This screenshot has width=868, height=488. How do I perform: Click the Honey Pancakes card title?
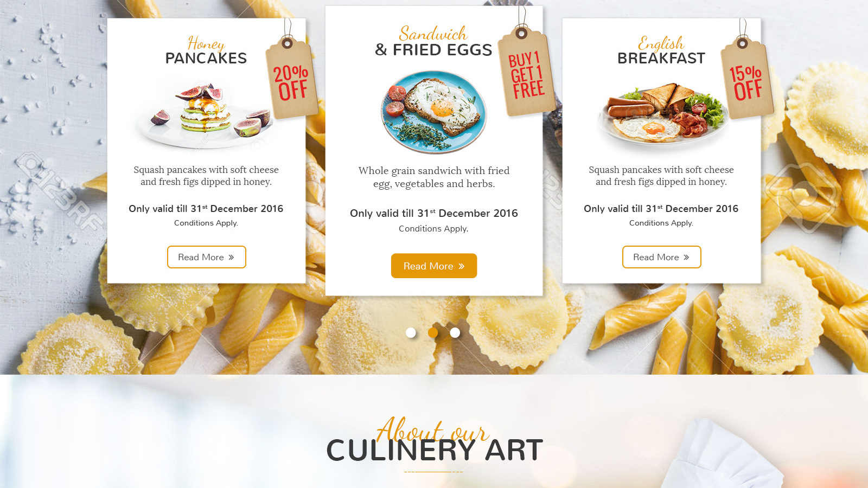coord(206,51)
